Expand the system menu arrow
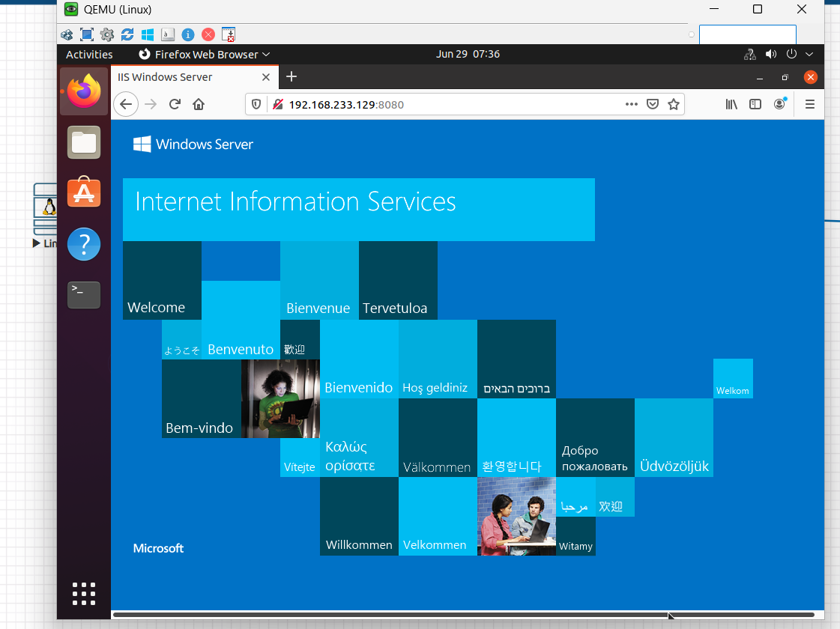 [x=809, y=54]
